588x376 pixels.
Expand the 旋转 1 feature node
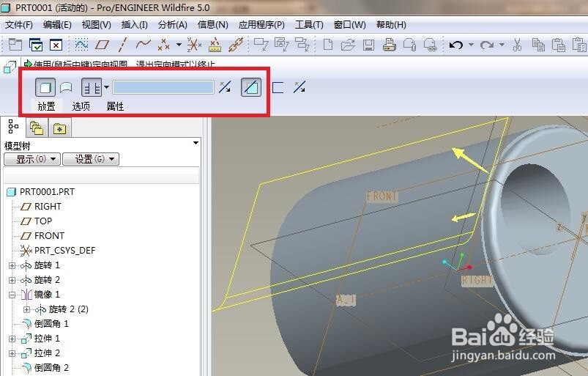point(12,265)
